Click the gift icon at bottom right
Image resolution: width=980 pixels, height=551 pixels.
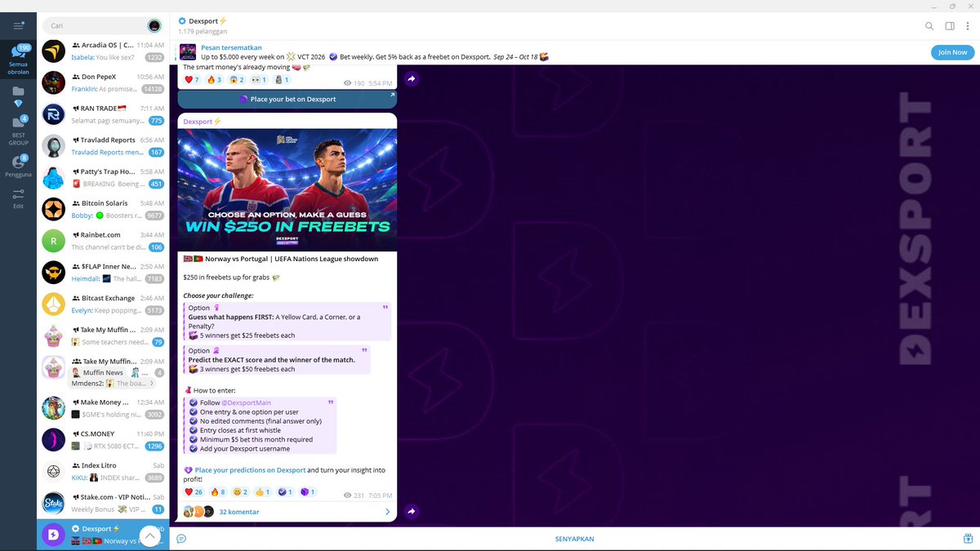[x=967, y=539]
